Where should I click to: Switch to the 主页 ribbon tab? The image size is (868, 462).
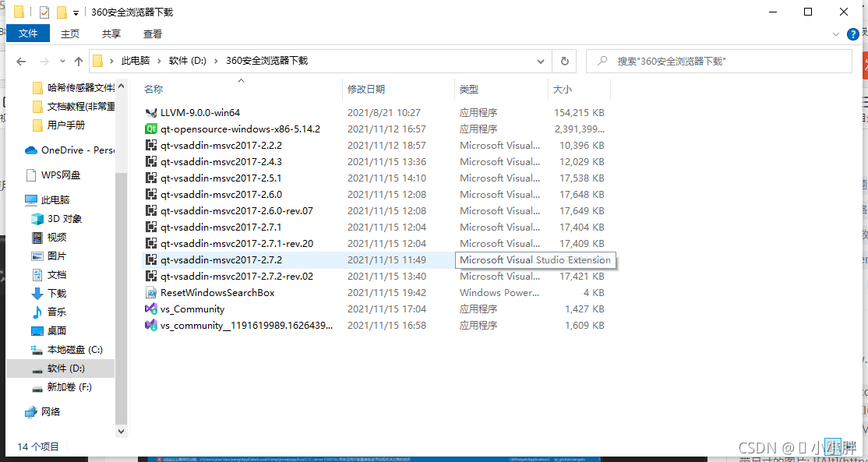[x=70, y=34]
